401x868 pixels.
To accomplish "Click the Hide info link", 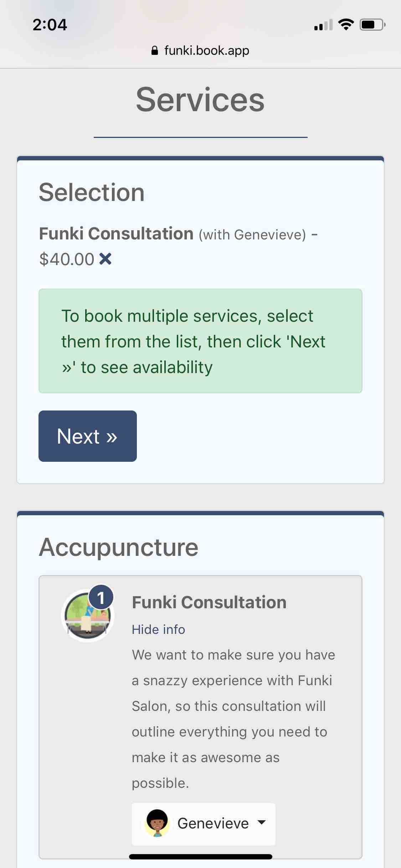I will tap(158, 630).
